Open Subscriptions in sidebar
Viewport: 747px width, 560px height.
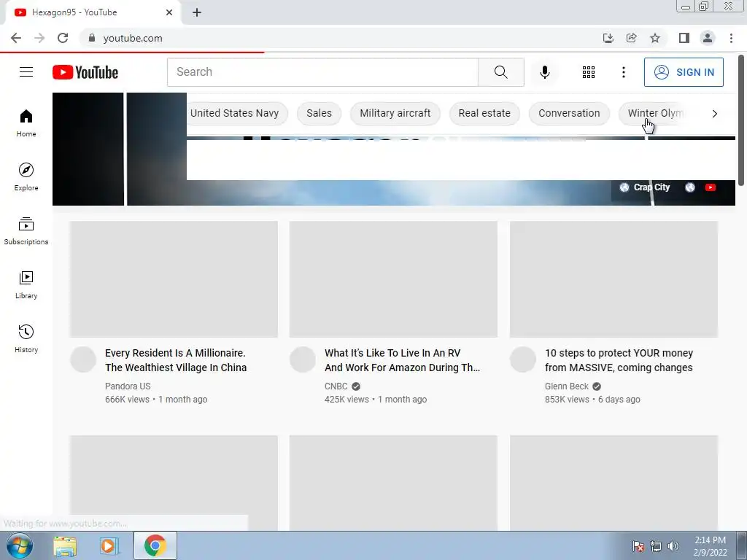pyautogui.click(x=26, y=230)
